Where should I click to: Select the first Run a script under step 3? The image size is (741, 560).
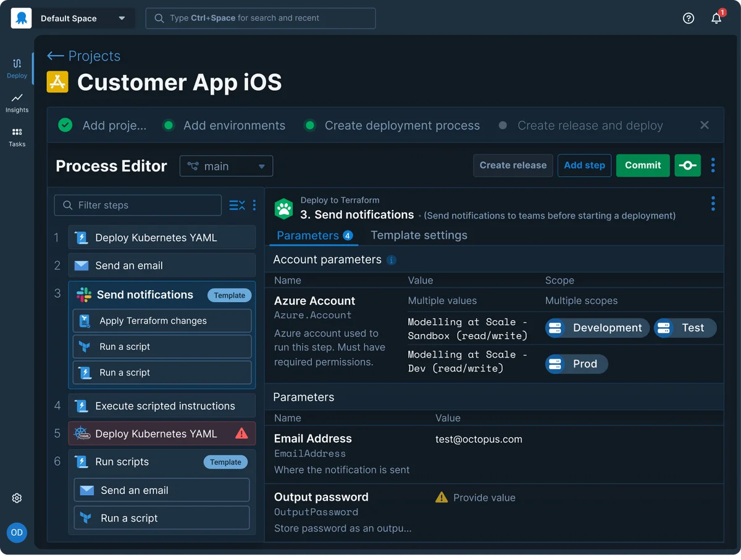click(162, 347)
